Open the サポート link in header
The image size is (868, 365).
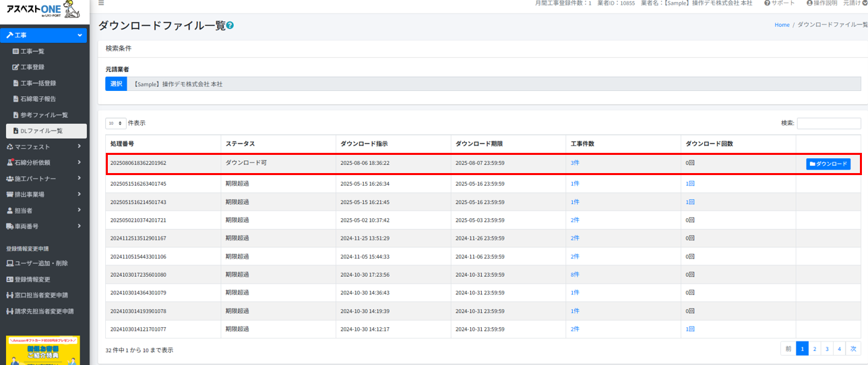pyautogui.click(x=779, y=3)
